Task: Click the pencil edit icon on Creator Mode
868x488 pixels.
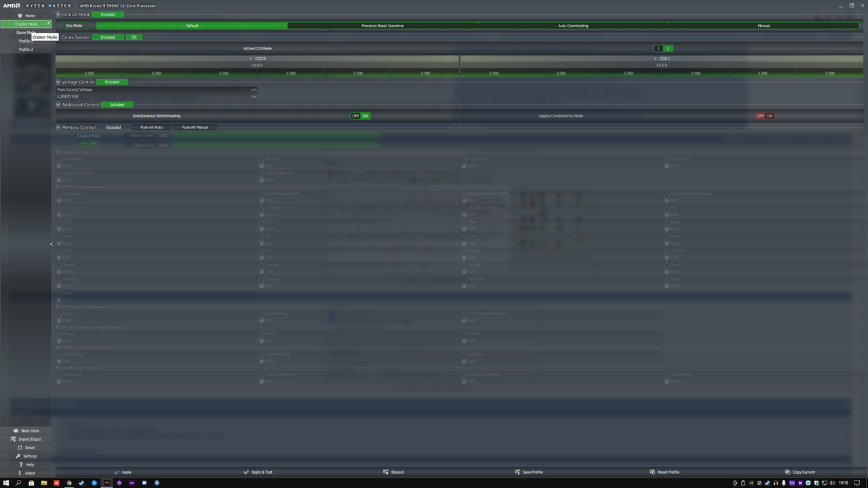Action: click(48, 24)
